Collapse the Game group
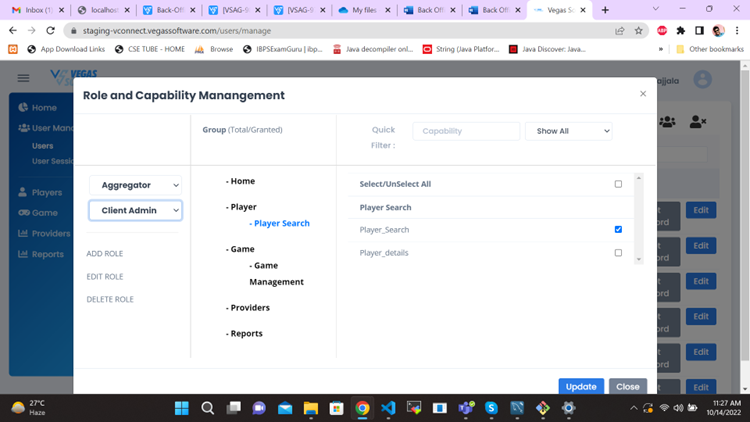 click(240, 249)
